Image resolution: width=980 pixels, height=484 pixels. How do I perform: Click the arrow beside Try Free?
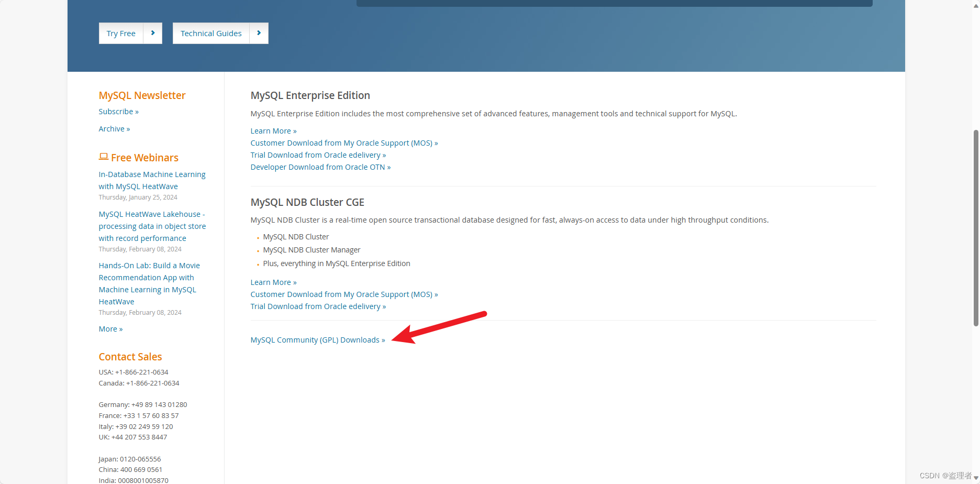153,34
